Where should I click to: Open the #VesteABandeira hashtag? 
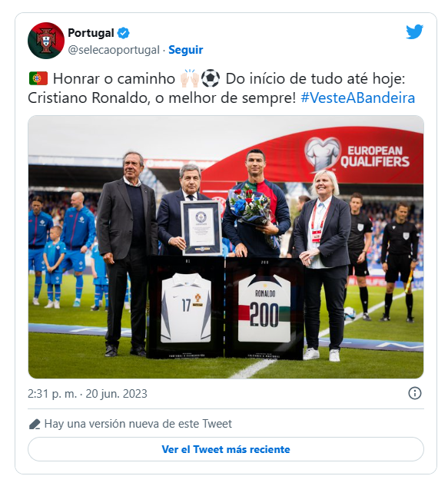pos(358,98)
